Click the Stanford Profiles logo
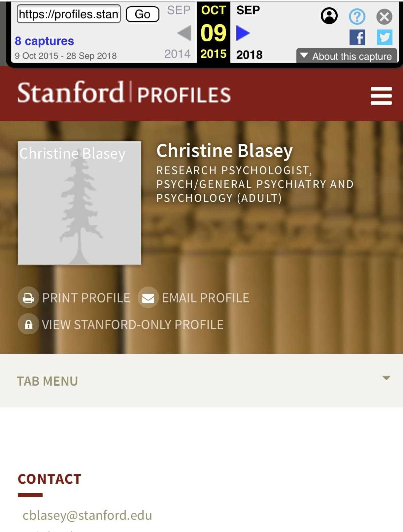The image size is (403, 532). [124, 93]
